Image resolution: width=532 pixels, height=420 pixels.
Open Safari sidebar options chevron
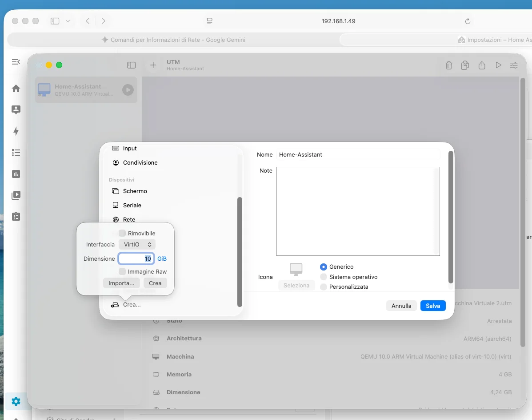click(68, 21)
